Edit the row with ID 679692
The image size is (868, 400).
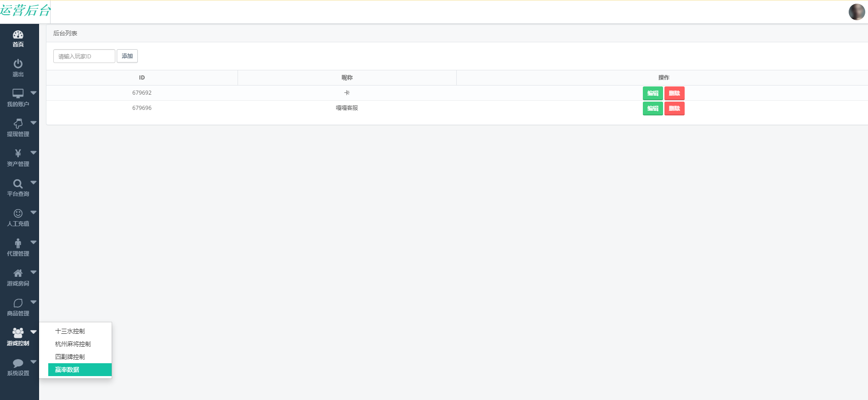tap(652, 93)
